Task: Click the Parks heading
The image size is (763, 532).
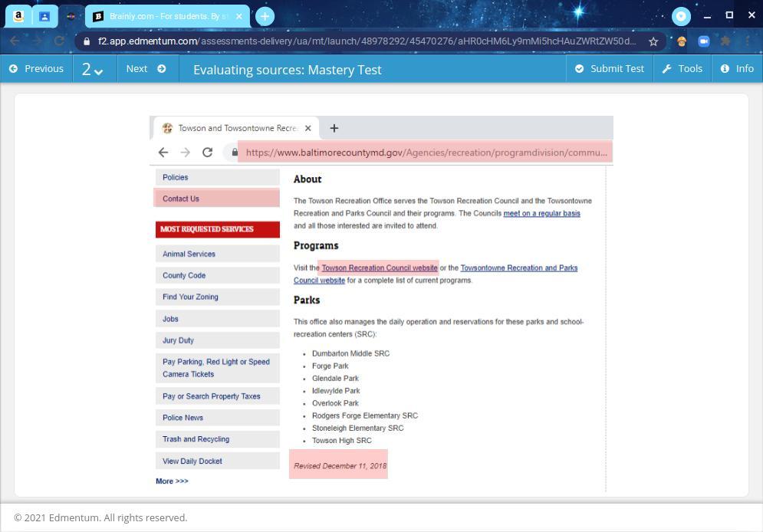Action: 307,300
